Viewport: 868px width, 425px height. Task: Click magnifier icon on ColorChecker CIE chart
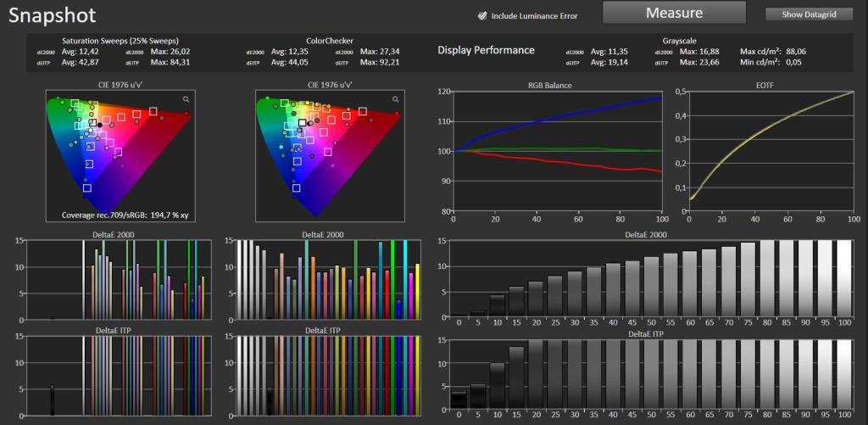[x=395, y=99]
